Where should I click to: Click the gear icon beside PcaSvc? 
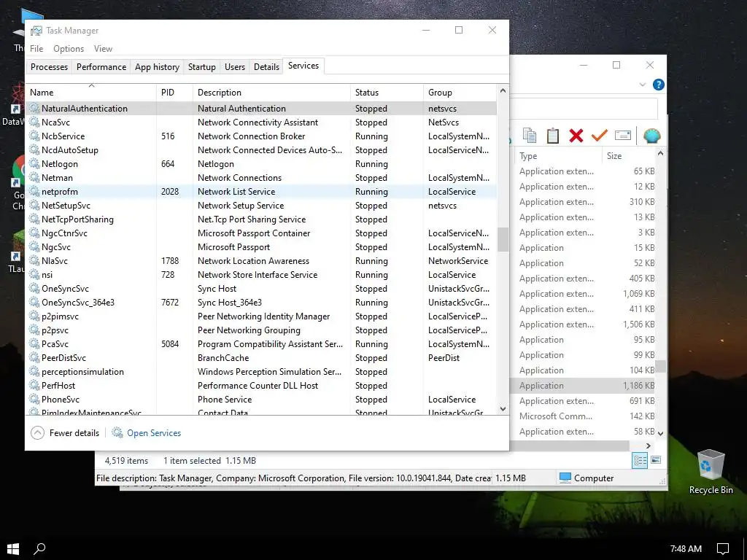click(x=34, y=343)
